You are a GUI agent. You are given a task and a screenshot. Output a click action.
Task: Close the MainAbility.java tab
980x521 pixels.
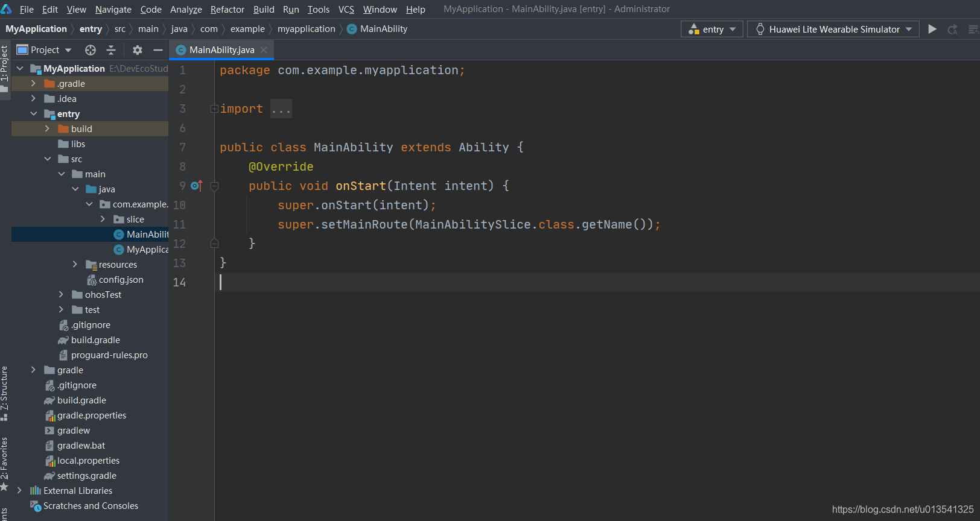point(264,50)
